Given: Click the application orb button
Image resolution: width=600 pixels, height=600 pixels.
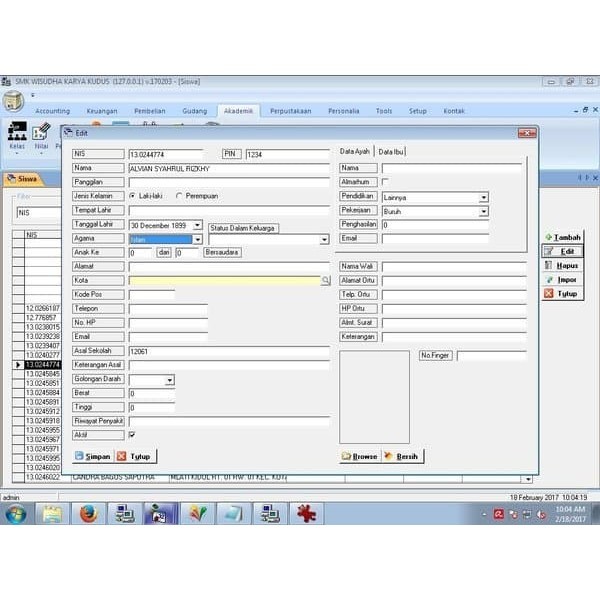Looking at the screenshot, I should (13, 102).
